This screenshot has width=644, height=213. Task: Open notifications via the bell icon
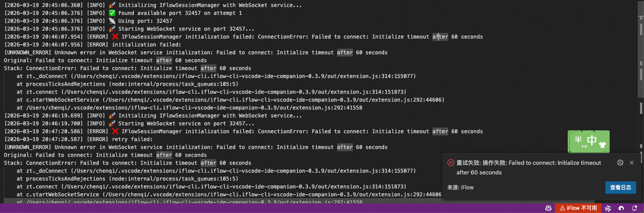point(634,208)
